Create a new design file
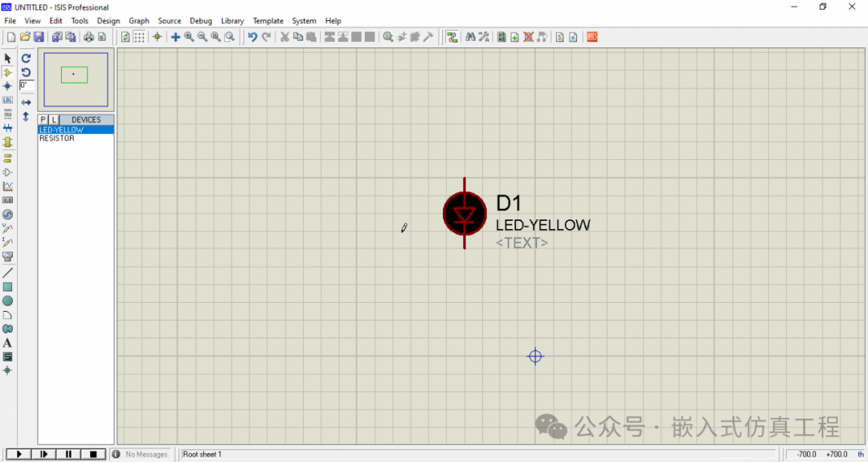 coord(11,37)
